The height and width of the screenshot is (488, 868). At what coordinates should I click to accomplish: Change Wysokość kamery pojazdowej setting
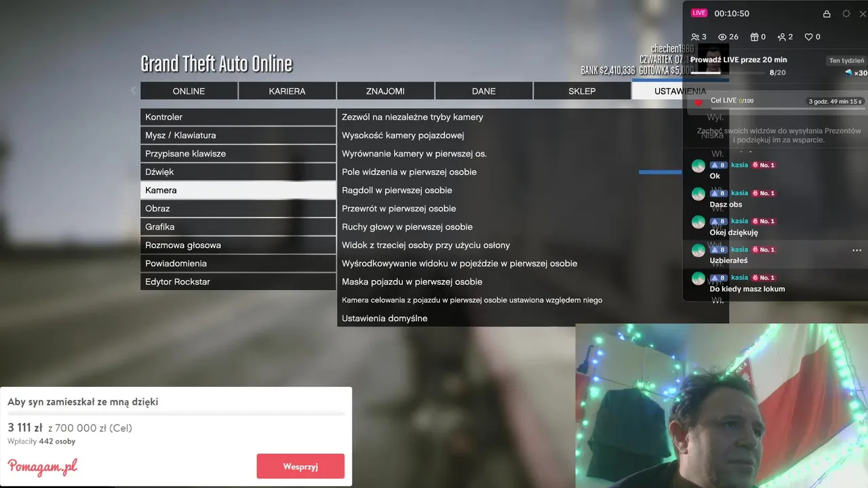click(x=533, y=135)
